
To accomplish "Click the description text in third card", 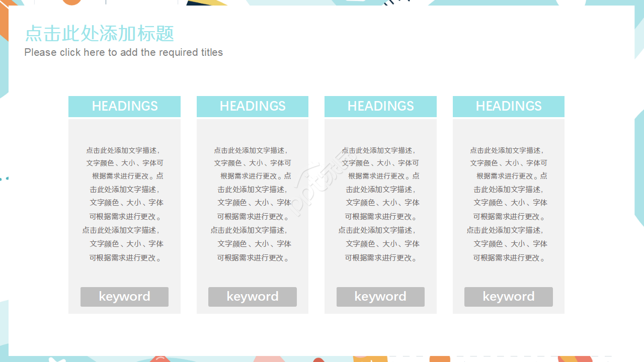I will 380,204.
